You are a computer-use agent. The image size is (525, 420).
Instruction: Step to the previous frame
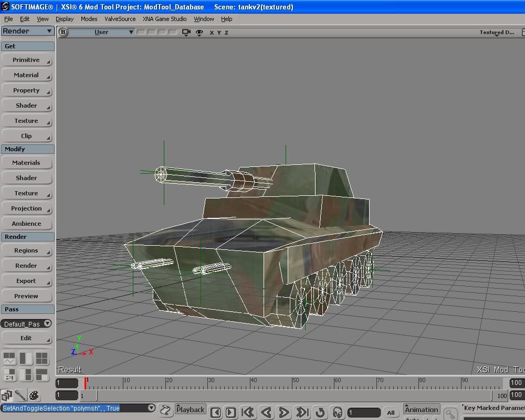(216, 412)
